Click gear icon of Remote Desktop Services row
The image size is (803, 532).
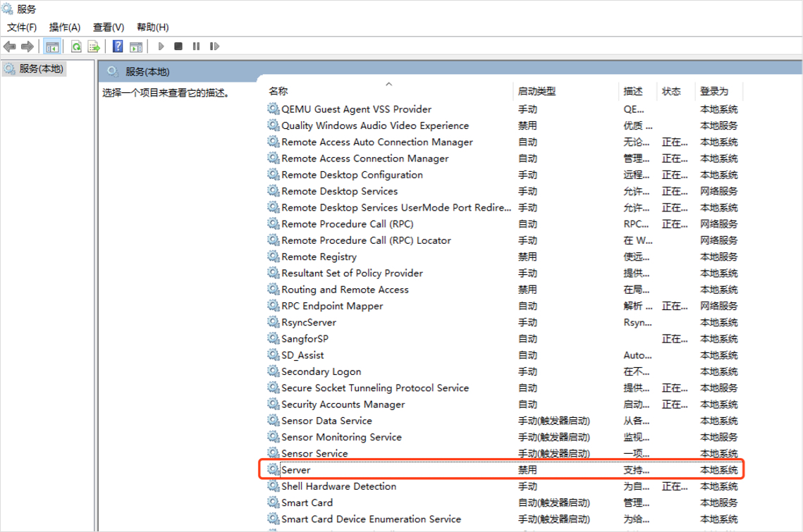274,190
